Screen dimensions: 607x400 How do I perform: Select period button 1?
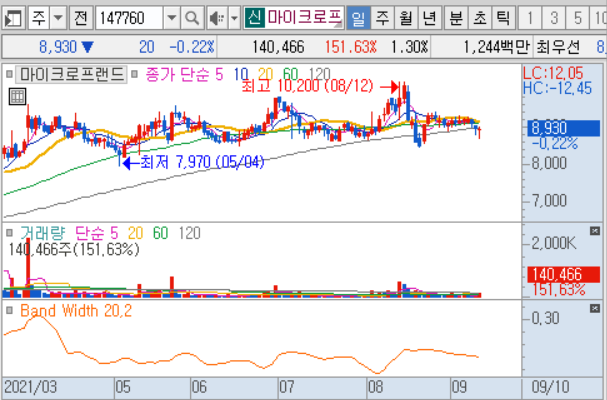tap(530, 18)
